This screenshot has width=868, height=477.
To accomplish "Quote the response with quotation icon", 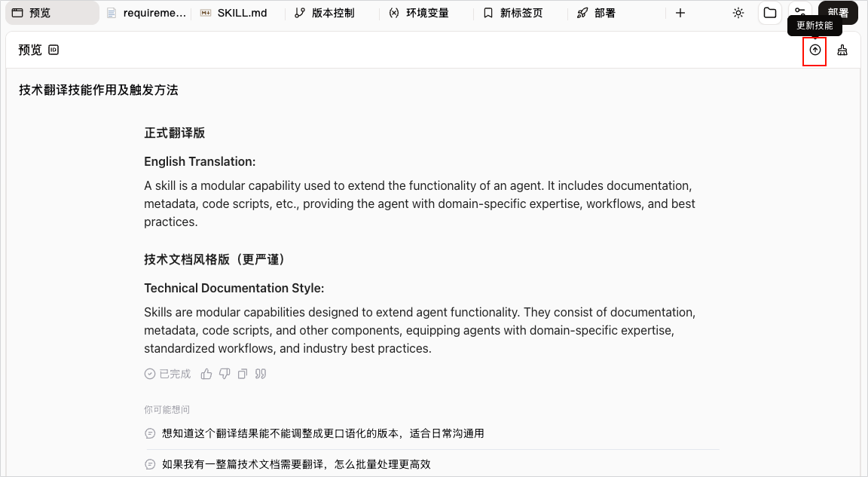I will tap(261, 374).
